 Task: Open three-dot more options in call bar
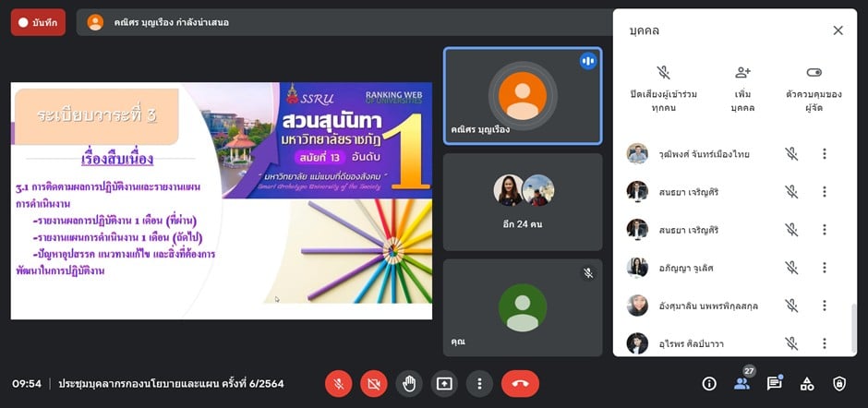coord(478,384)
